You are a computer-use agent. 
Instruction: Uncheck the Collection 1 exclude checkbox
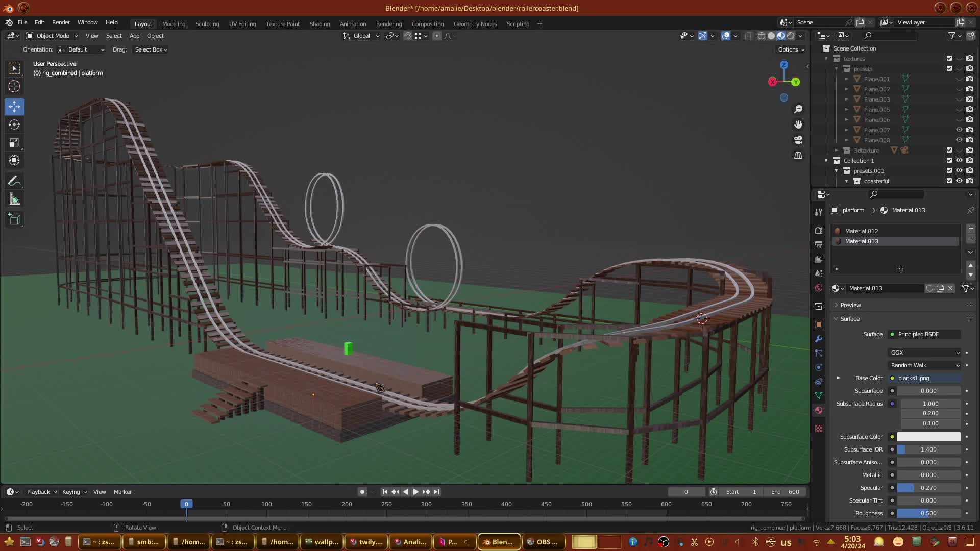point(949,161)
